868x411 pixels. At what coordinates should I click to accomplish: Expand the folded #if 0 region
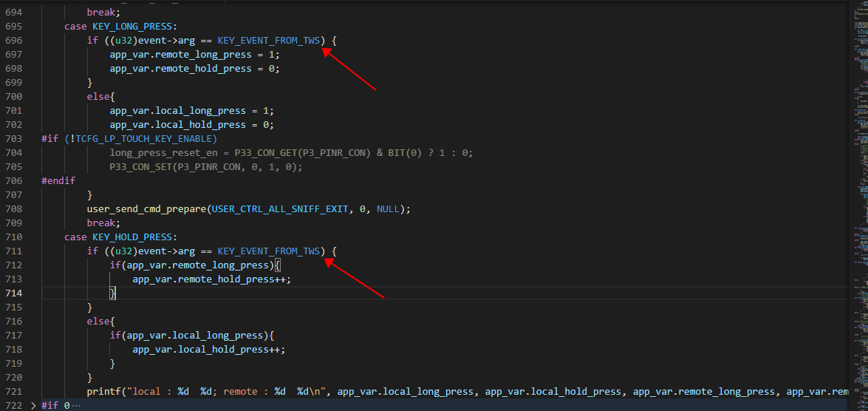tap(34, 406)
